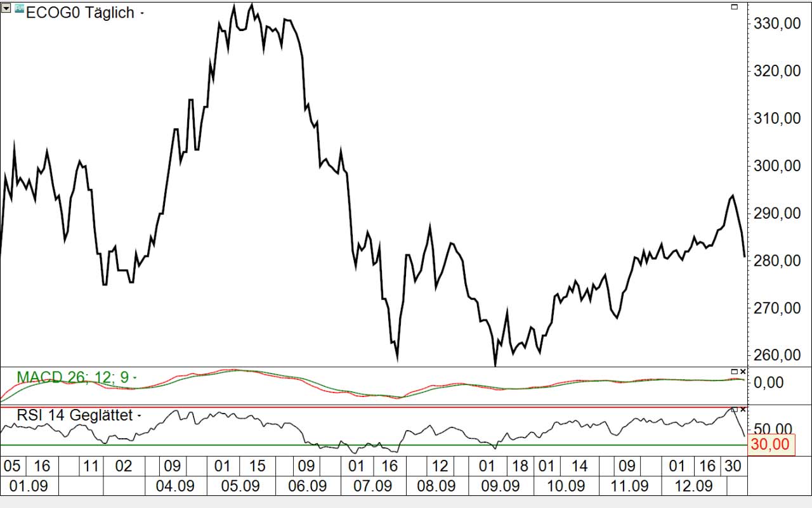Click the 12.09 month label

[693, 486]
